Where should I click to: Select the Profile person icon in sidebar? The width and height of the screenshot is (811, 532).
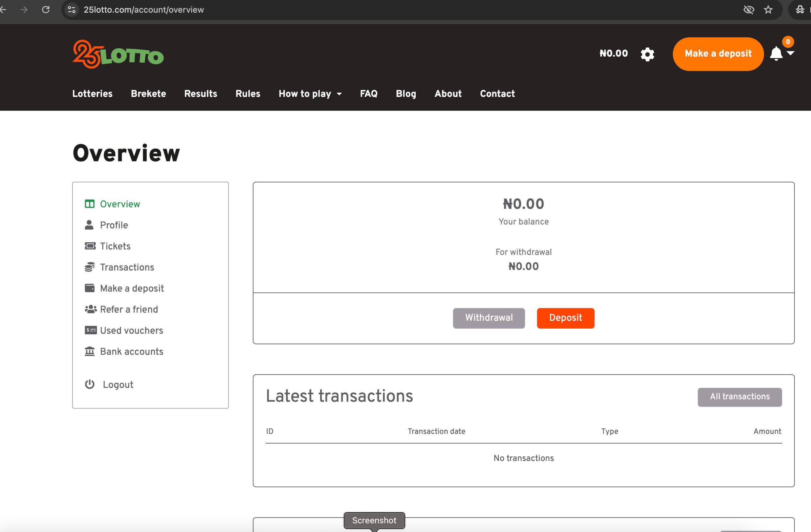89,225
